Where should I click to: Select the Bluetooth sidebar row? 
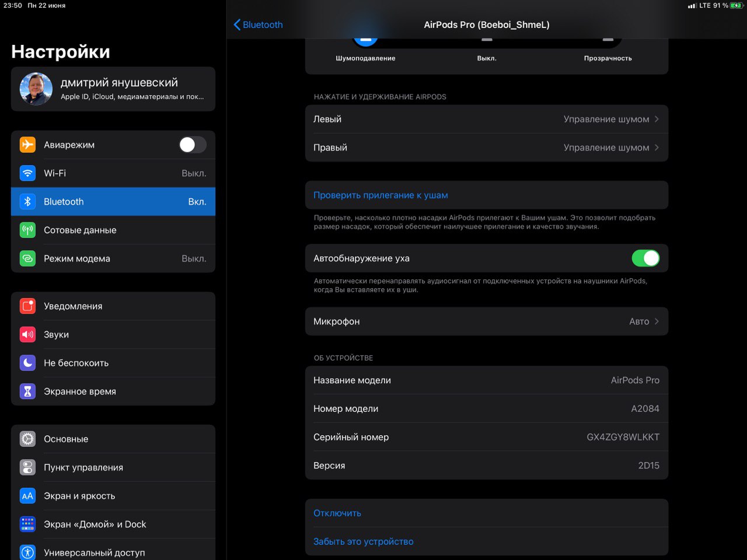113,202
